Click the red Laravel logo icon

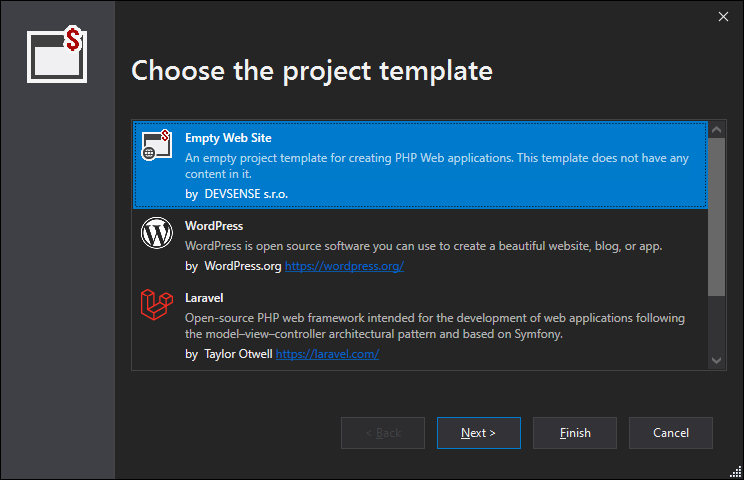click(157, 305)
